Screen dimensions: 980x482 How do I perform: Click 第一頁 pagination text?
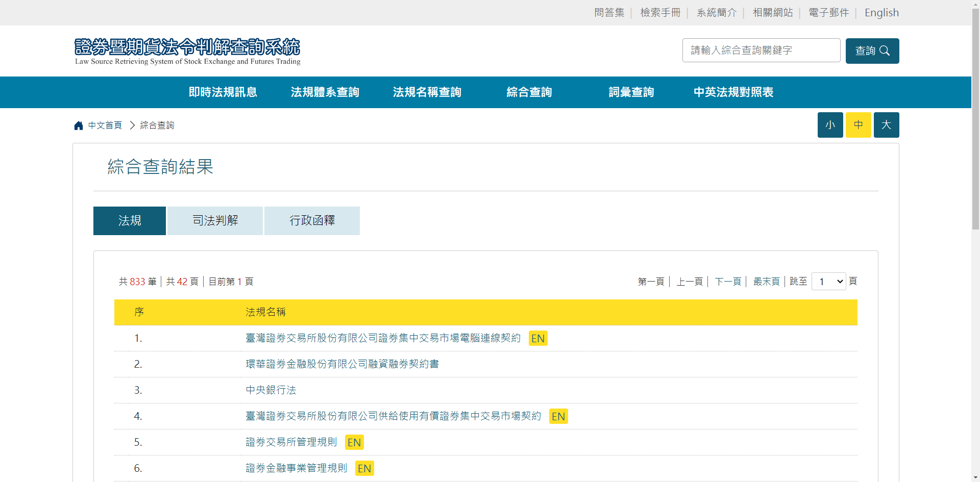[651, 282]
